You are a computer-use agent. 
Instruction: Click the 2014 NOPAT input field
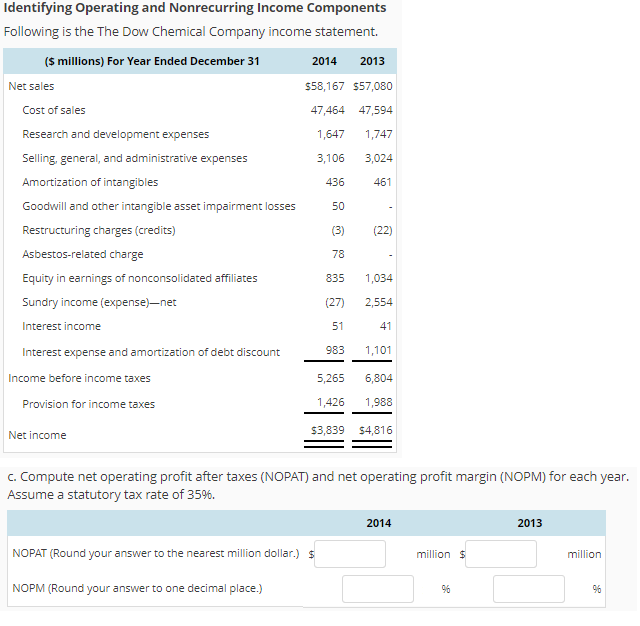click(x=350, y=554)
